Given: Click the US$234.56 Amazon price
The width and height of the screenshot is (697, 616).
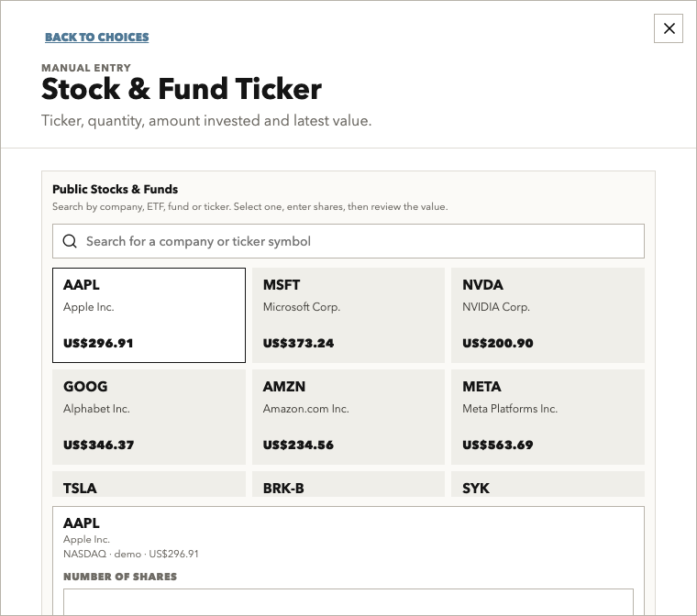Looking at the screenshot, I should tap(298, 445).
